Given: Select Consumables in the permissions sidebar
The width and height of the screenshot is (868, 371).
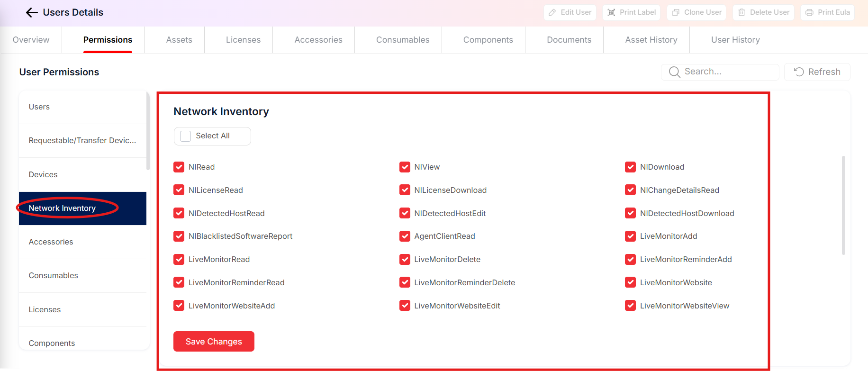Looking at the screenshot, I should [x=82, y=276].
